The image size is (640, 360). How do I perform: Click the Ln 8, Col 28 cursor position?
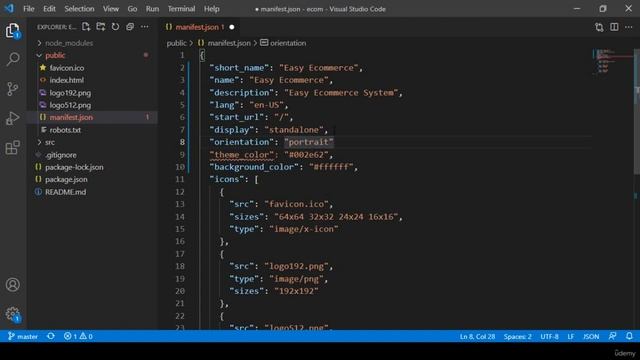477,336
